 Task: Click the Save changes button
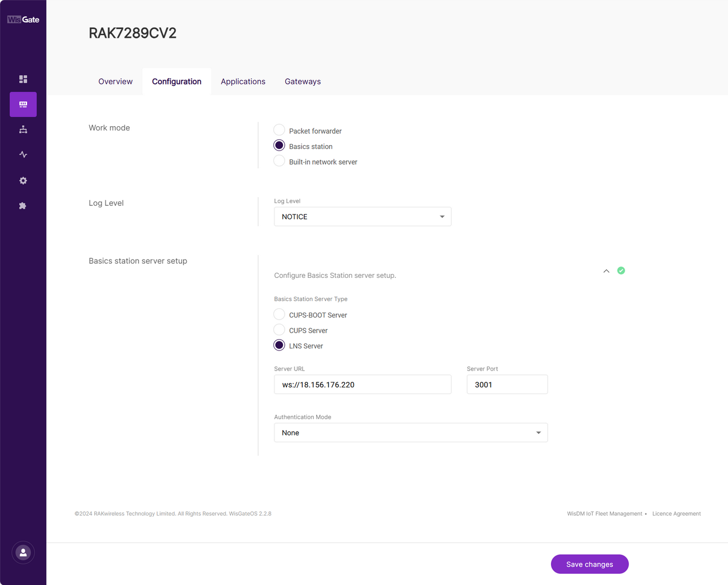click(x=589, y=564)
